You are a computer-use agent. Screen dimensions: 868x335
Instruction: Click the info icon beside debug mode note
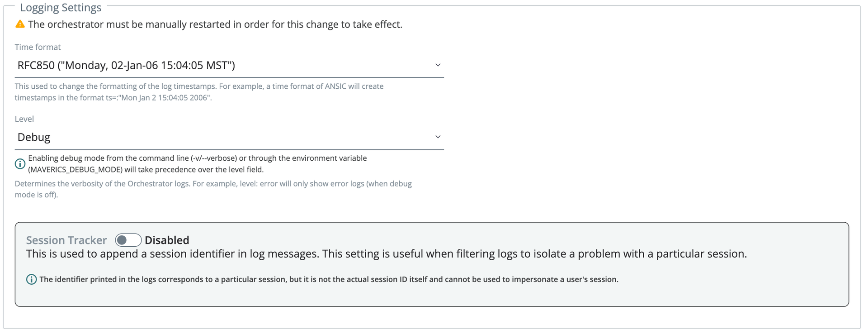click(x=20, y=164)
